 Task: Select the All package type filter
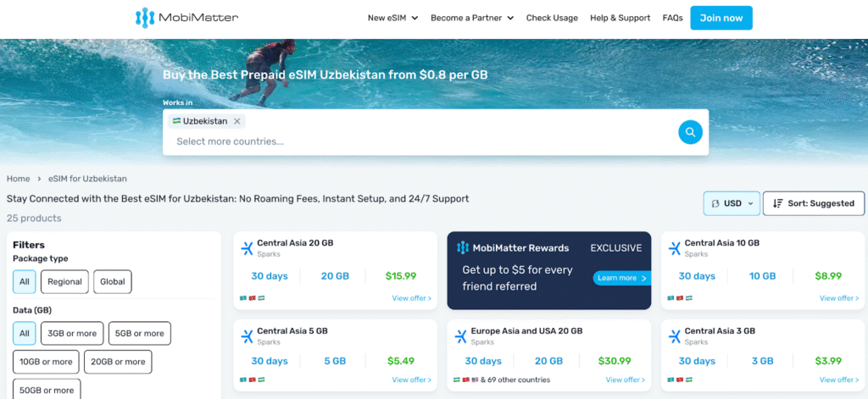coord(25,282)
